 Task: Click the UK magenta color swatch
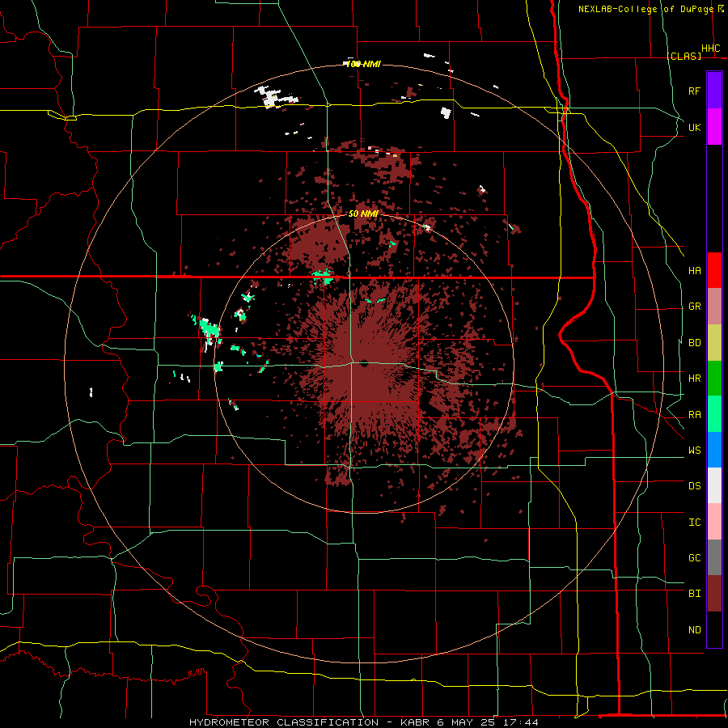point(714,127)
